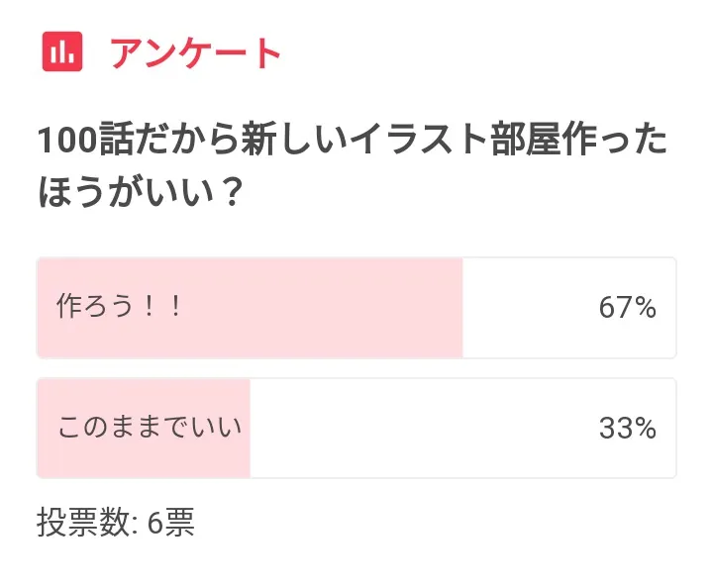Vote on the second poll option row
This screenshot has width=713, height=588.
click(x=356, y=428)
